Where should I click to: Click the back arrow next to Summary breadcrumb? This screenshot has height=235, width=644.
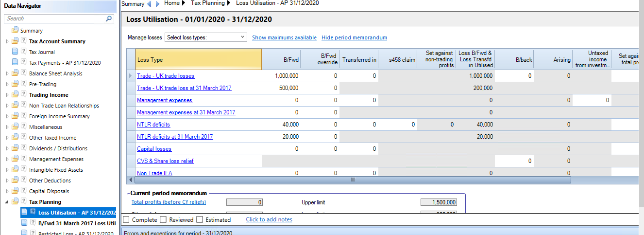[x=149, y=4]
